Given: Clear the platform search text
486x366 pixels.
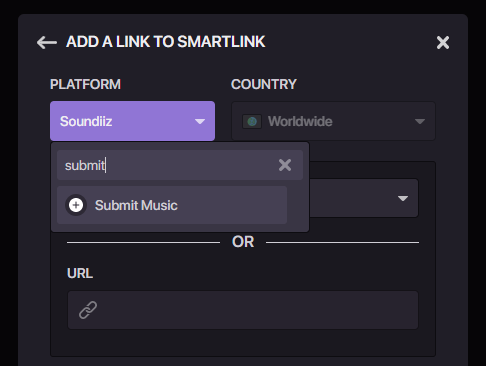Looking at the screenshot, I should (285, 165).
